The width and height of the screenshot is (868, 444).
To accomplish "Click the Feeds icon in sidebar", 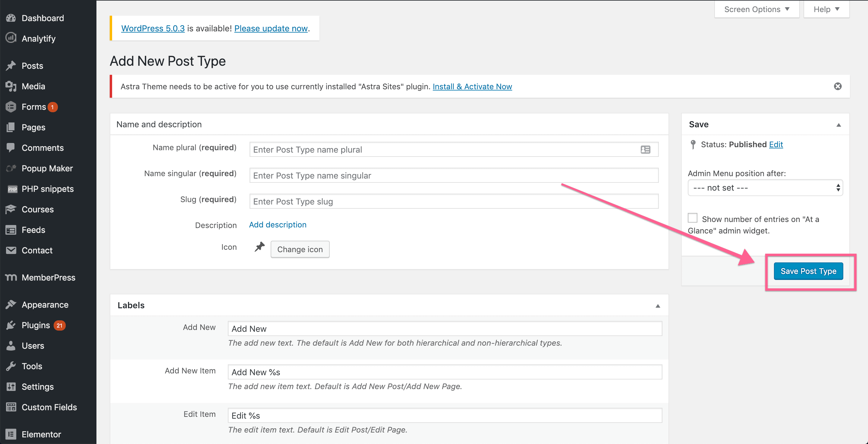I will point(11,230).
